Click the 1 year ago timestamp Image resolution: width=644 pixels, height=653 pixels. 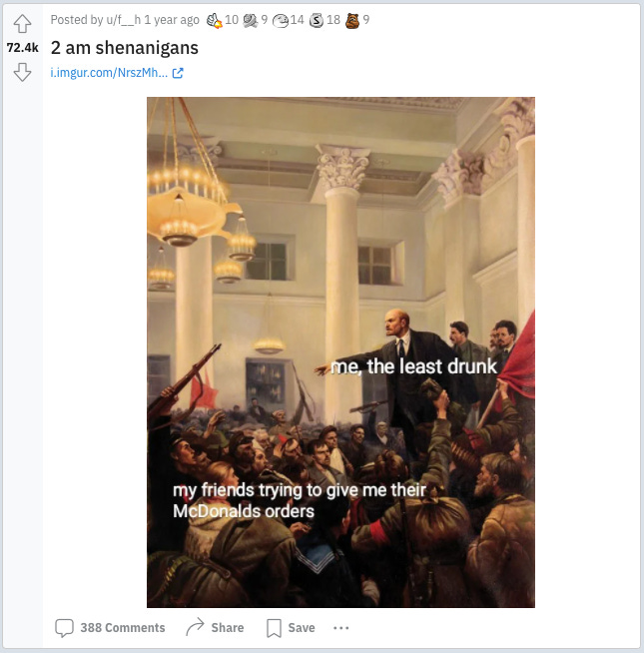click(x=172, y=20)
